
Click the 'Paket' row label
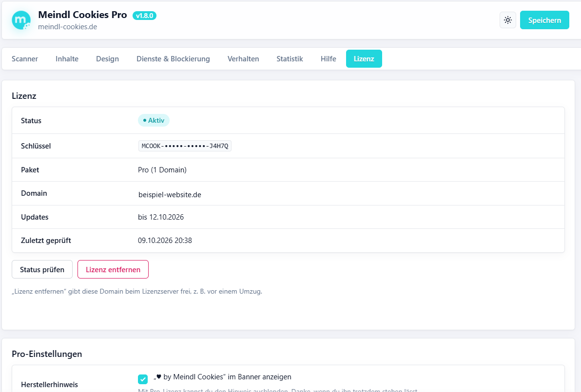(30, 170)
